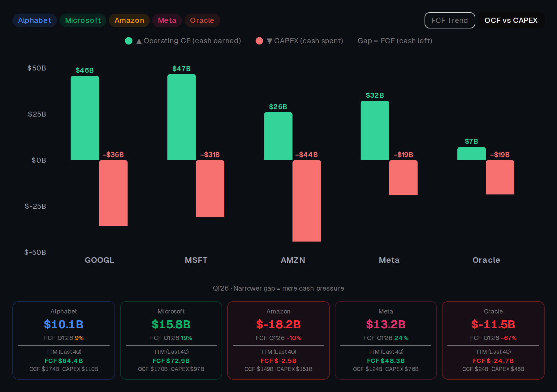Click Alphabet TTM 'FCF $64.4B' value
Viewport: 557px width, 392px height.
click(64, 361)
